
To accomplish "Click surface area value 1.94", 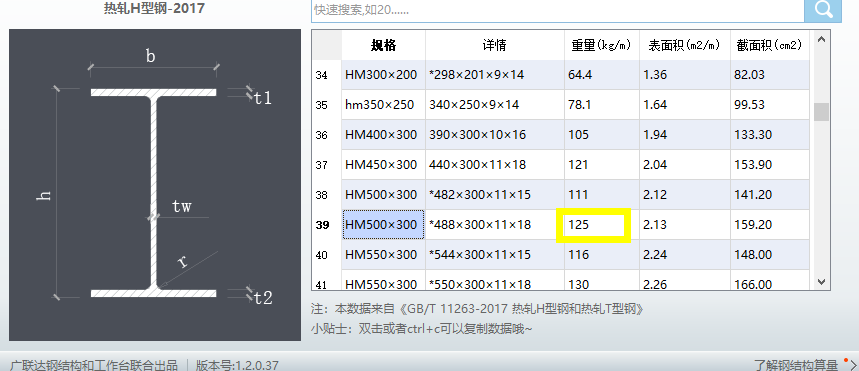I will [x=684, y=135].
